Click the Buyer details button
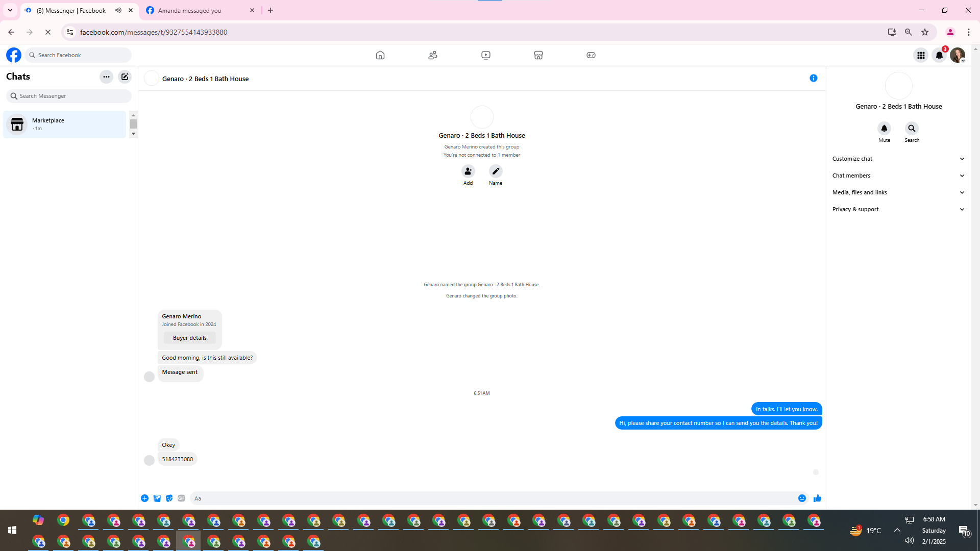980x551 pixels. (189, 338)
